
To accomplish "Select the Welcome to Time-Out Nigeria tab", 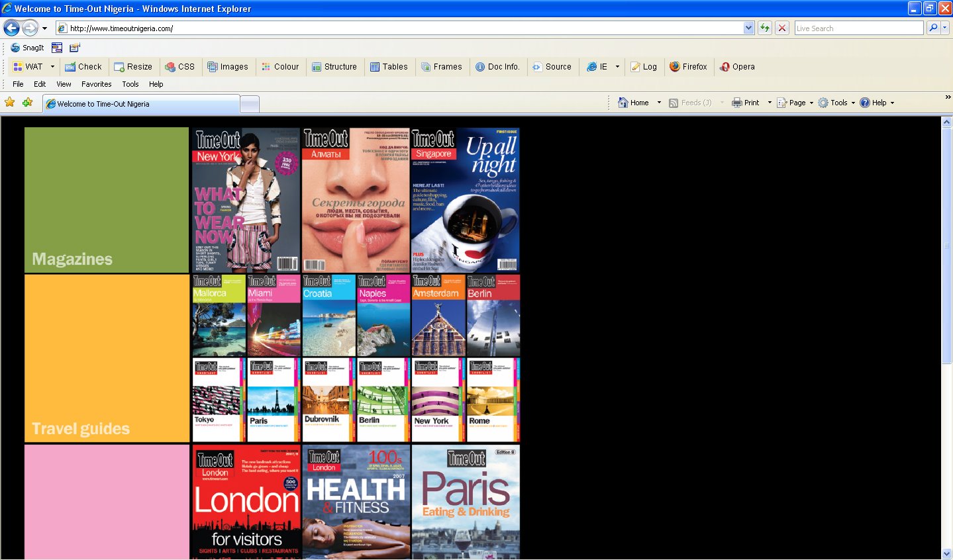I will [x=141, y=104].
